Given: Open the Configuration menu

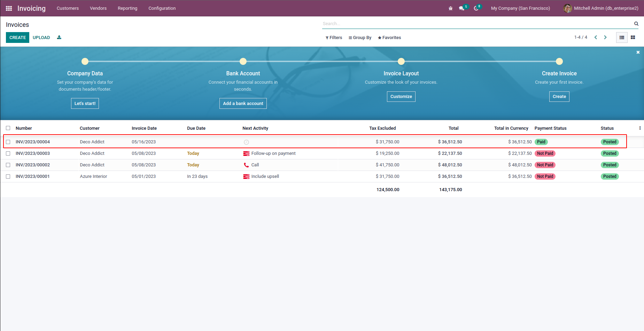Looking at the screenshot, I should pyautogui.click(x=162, y=8).
